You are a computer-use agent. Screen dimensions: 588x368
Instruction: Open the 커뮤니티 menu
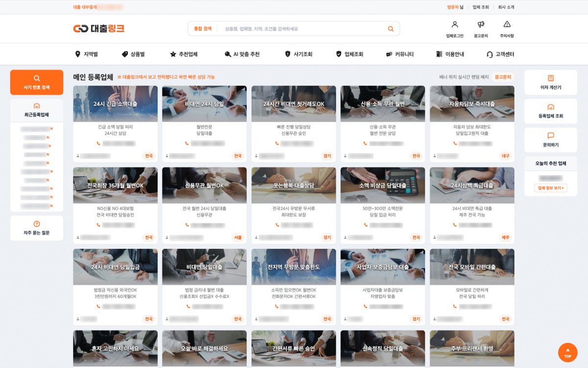tap(400, 54)
